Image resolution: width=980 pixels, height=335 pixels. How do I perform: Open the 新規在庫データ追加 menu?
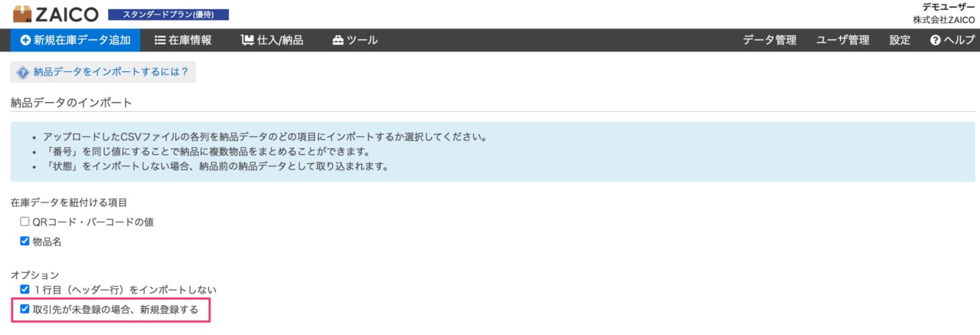[75, 40]
